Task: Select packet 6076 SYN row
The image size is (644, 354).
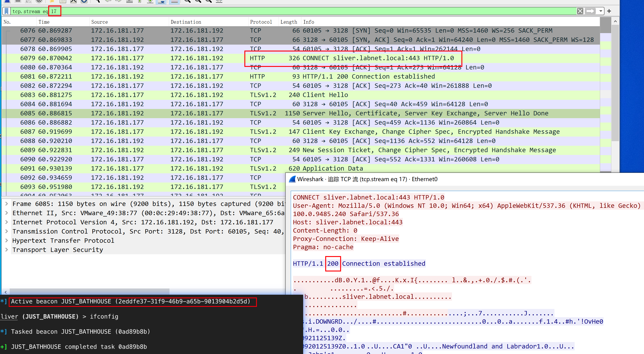Action: [x=301, y=31]
